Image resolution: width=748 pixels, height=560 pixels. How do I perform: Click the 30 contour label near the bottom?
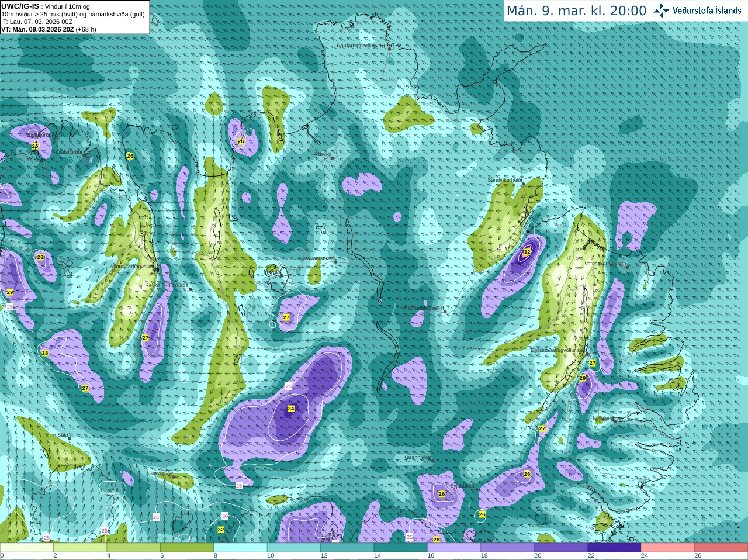tap(225, 516)
